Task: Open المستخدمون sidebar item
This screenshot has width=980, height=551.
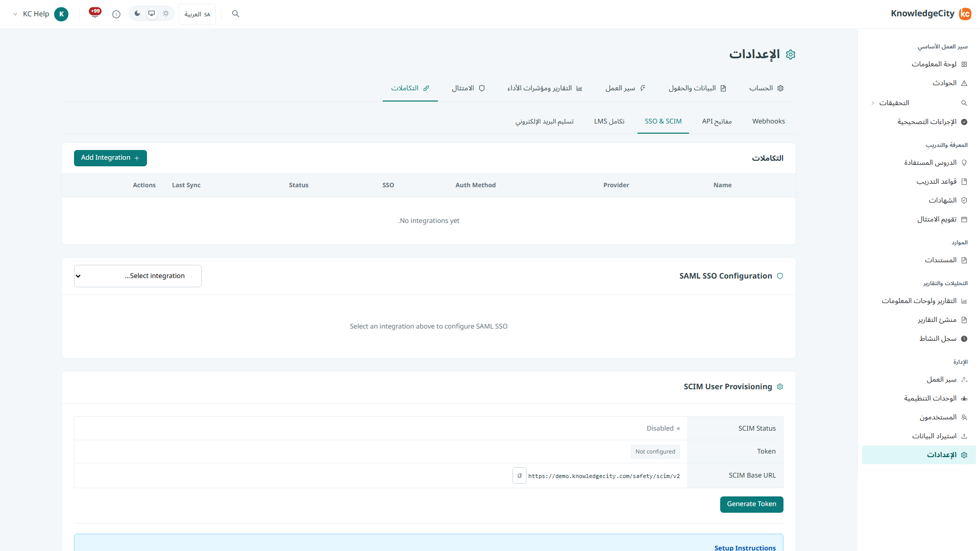Action: pyautogui.click(x=919, y=417)
